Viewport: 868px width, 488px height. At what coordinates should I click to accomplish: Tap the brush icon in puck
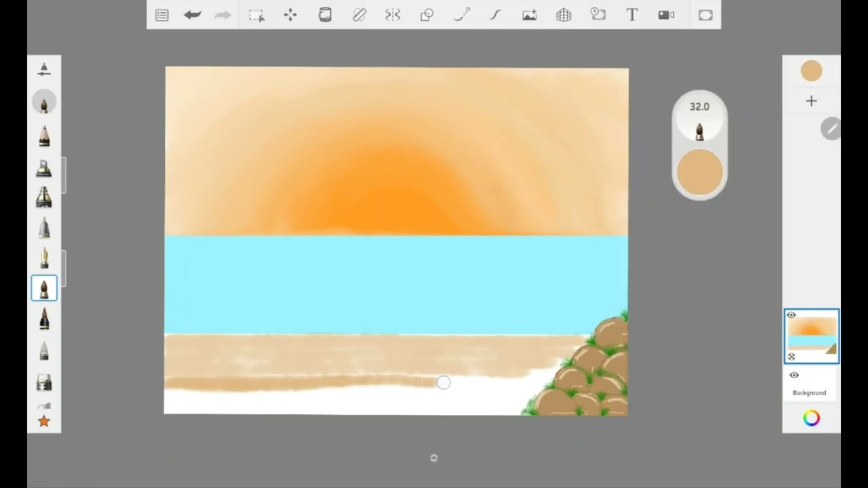699,131
